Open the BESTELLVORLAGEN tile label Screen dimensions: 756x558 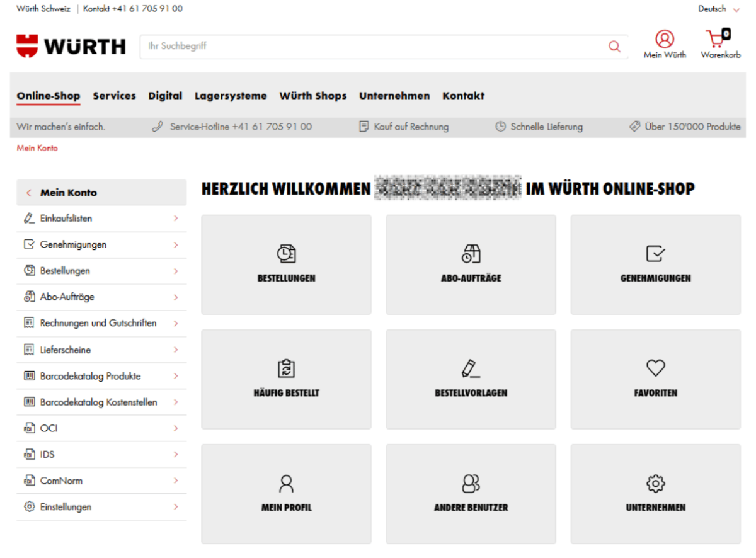tap(471, 392)
